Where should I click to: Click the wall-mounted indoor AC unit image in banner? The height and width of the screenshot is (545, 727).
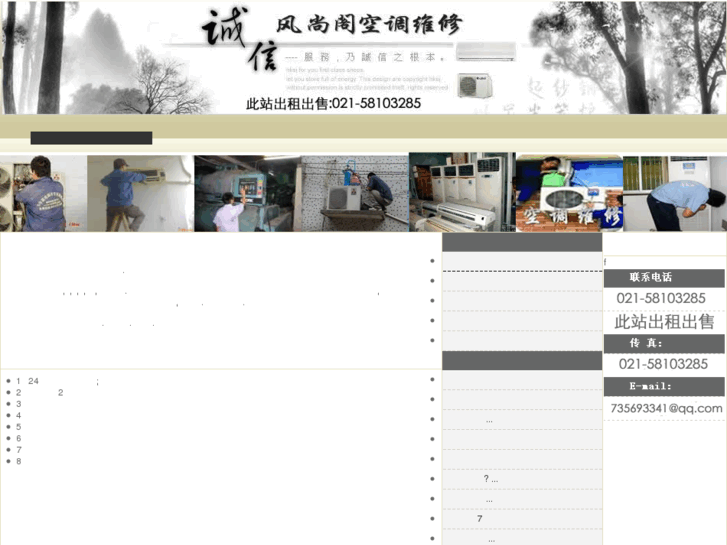(x=485, y=51)
